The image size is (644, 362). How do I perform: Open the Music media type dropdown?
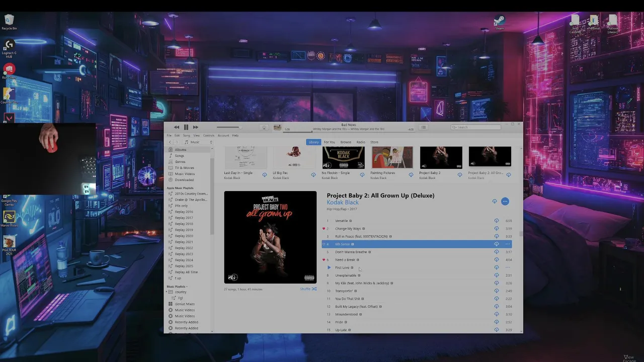point(198,142)
